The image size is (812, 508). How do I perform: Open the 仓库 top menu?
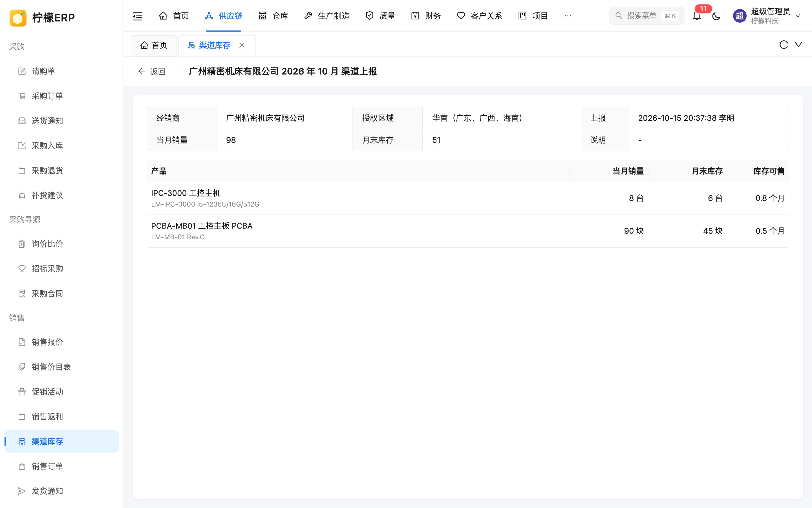coord(273,16)
